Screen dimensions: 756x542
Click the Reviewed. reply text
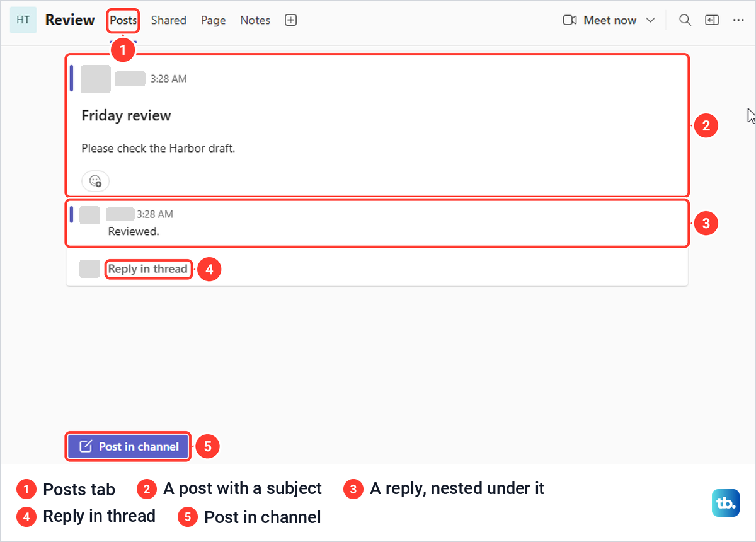(134, 231)
